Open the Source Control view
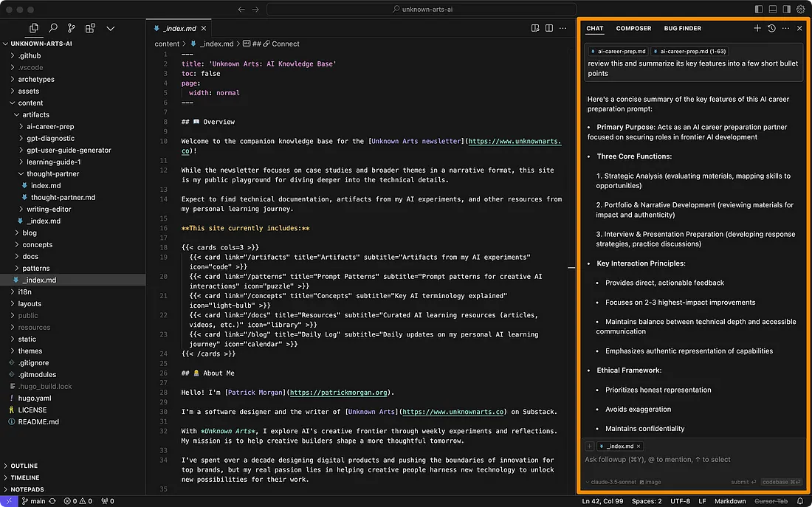 [72, 28]
